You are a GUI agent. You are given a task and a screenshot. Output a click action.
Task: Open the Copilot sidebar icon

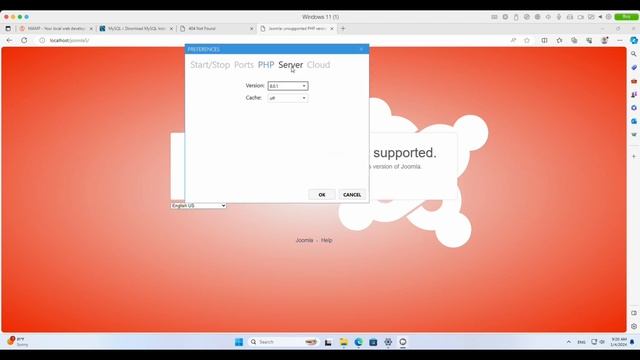point(634,40)
